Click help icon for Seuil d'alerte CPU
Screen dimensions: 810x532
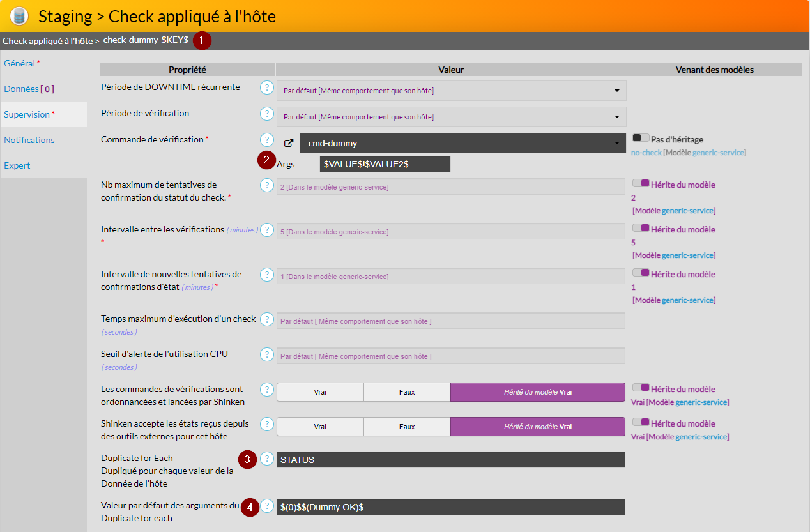click(x=267, y=354)
